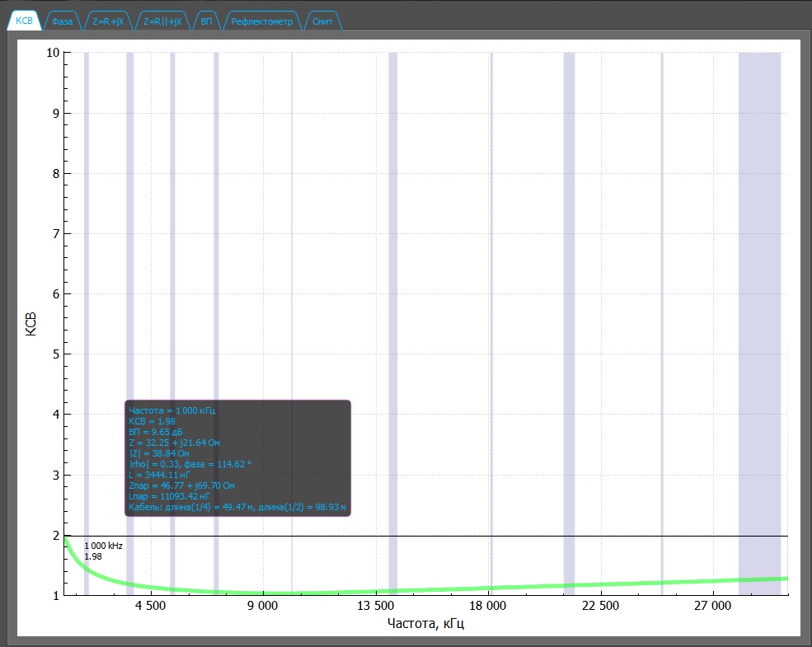Open the ВП tab

click(205, 21)
